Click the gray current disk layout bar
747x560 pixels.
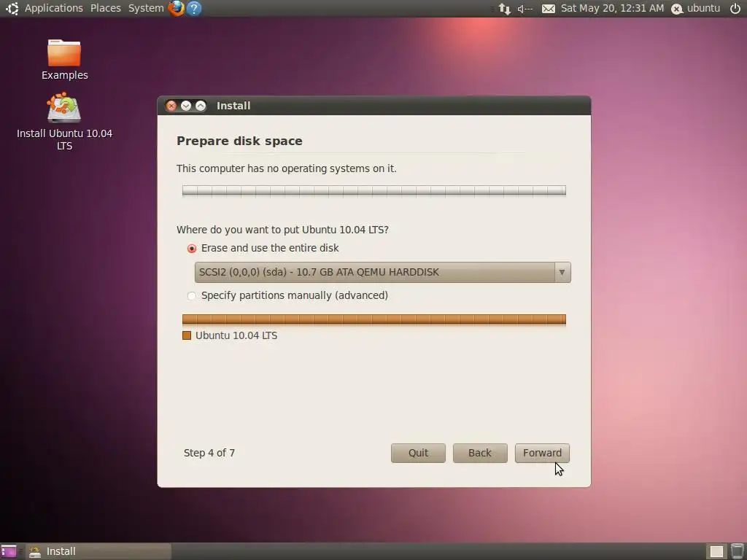[x=374, y=190]
